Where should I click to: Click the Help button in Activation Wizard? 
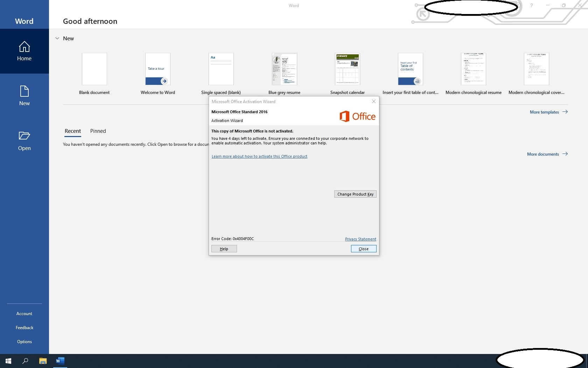pos(224,249)
